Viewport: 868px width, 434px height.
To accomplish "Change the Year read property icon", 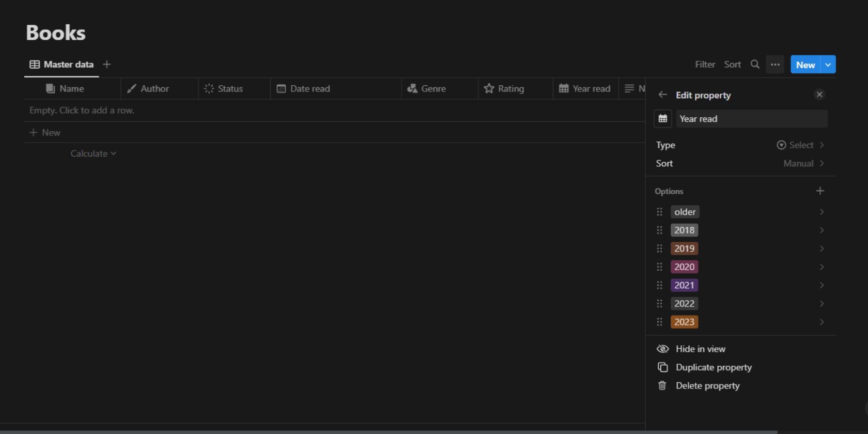I will tap(663, 119).
